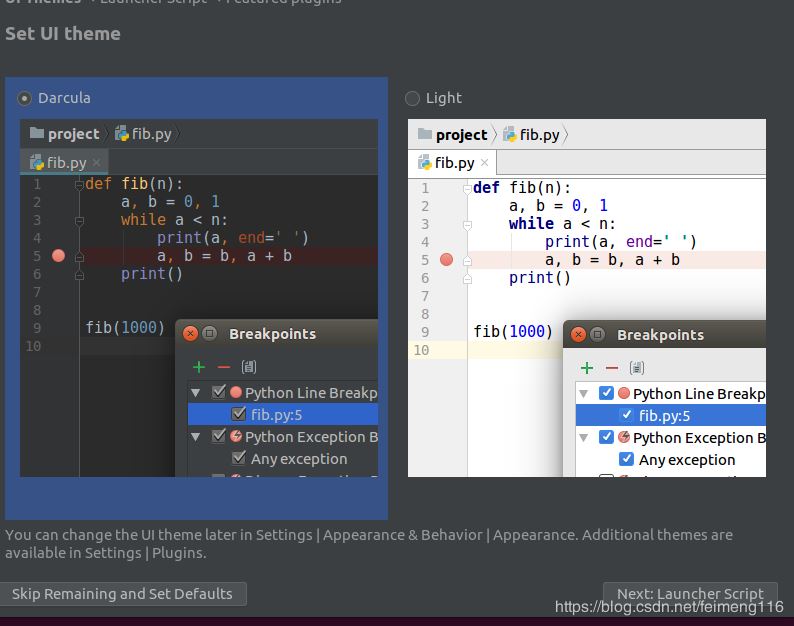Select the fib.py editor tab in Darcula preview
The height and width of the screenshot is (626, 794).
(58, 162)
